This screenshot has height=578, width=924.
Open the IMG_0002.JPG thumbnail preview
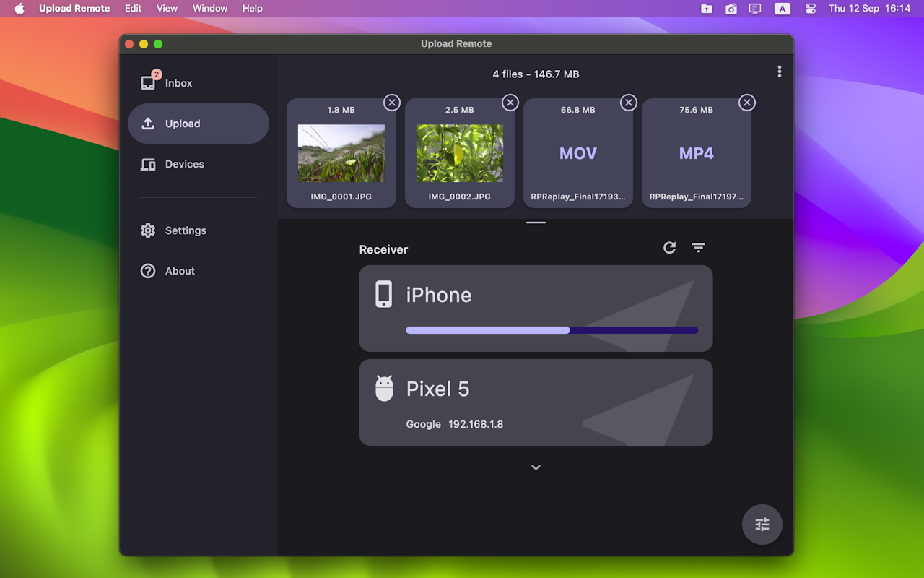coord(459,153)
